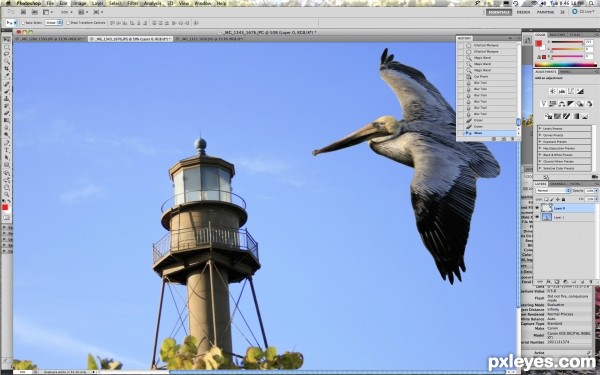The image size is (600, 375).
Task: Click the red foreground color swatch in toolbox
Action: [x=5, y=207]
